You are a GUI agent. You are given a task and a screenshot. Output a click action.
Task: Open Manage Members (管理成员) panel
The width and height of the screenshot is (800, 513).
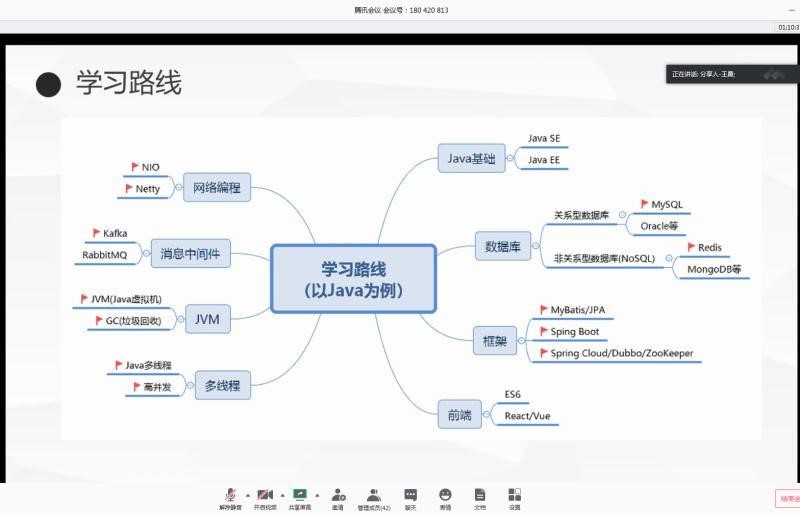coord(374,496)
